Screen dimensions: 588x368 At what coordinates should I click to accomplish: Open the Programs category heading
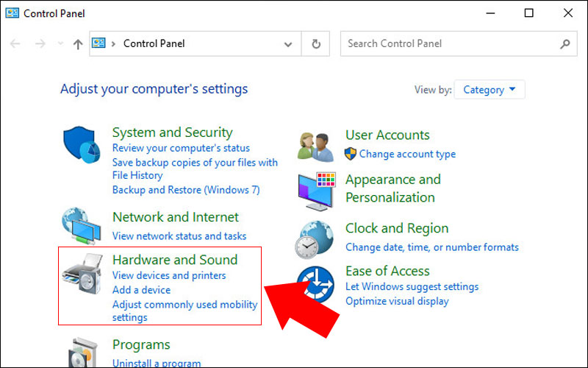click(141, 344)
